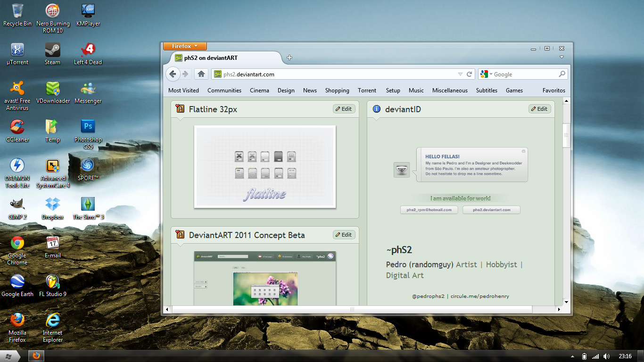Open News bookmarks folder
This screenshot has height=362, width=644.
pyautogui.click(x=310, y=90)
